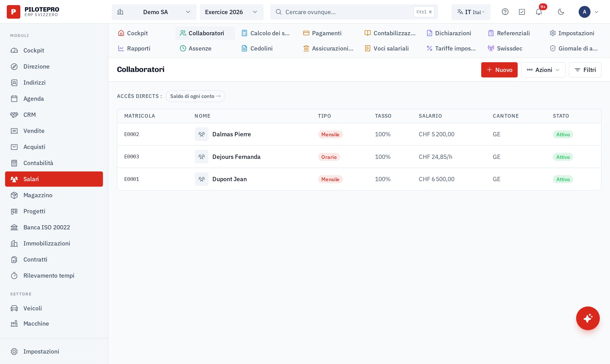Click the Contabilità calculator icon

pos(14,163)
